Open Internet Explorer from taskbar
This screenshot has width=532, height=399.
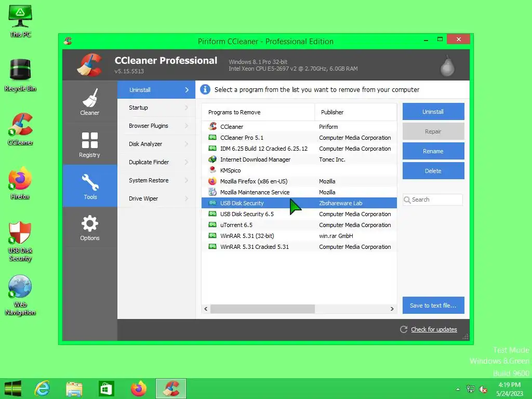tap(43, 389)
